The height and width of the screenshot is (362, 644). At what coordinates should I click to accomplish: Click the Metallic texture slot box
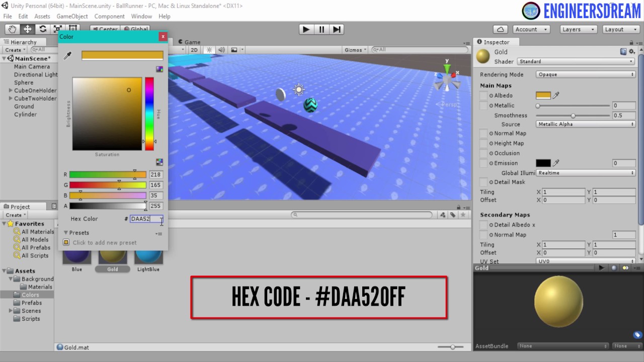click(x=484, y=106)
